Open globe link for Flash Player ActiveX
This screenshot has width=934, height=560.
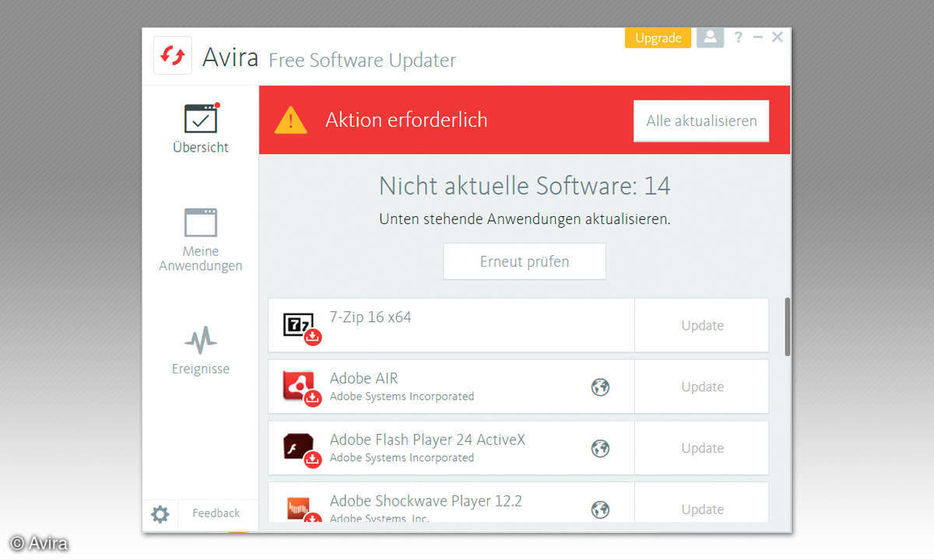600,448
